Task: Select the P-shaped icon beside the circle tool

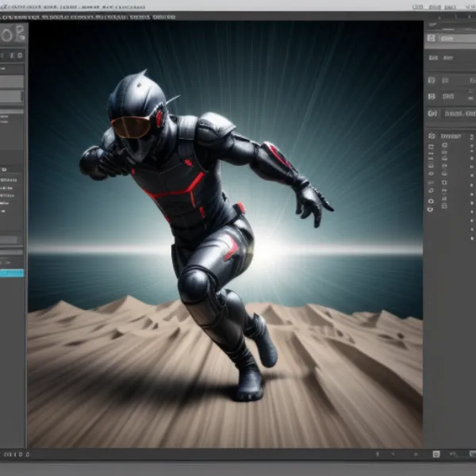Action: click(20, 33)
